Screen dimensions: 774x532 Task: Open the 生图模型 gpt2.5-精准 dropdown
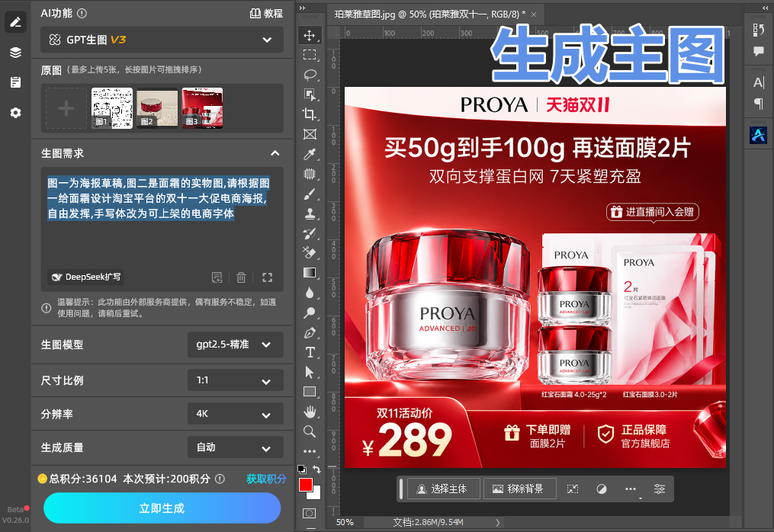point(235,345)
